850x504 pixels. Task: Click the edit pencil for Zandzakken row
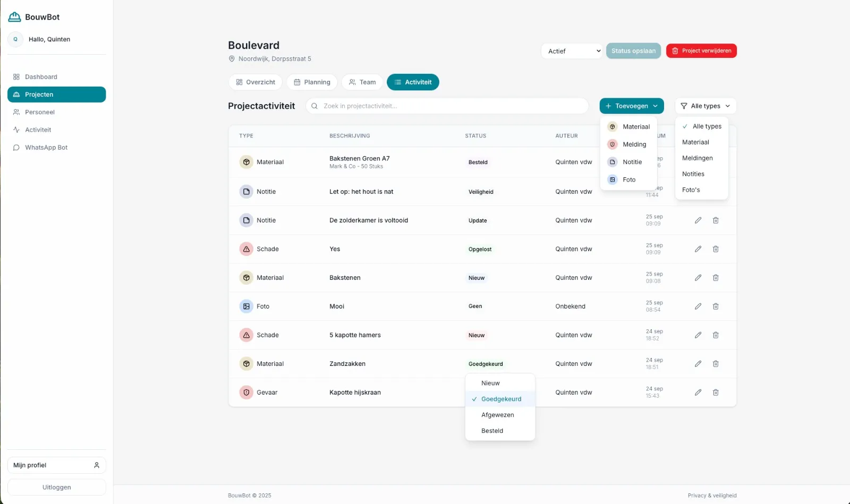[x=698, y=364]
